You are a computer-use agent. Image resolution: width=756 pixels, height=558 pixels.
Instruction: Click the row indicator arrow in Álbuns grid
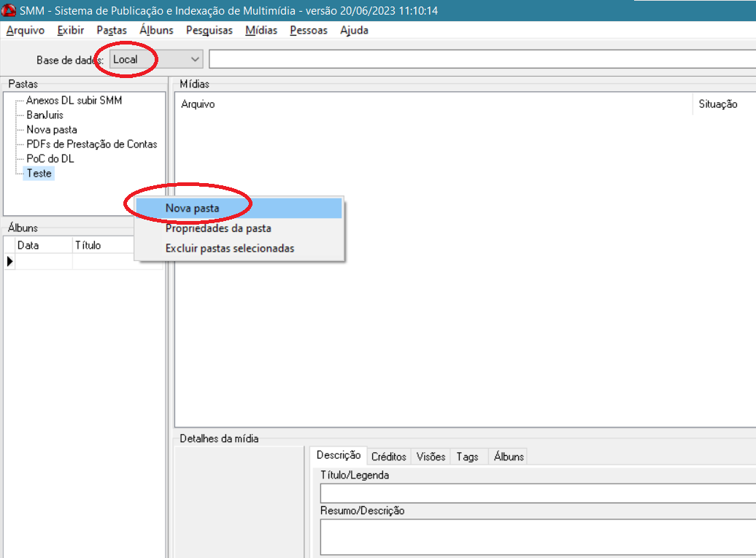coord(9,262)
